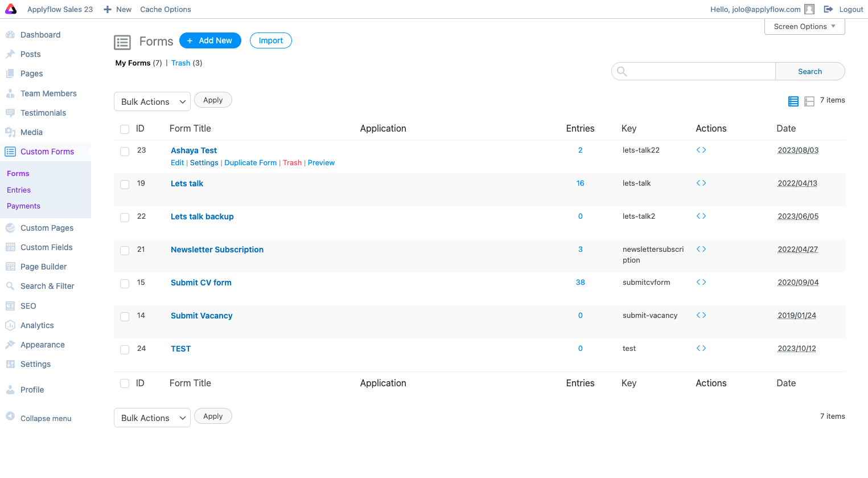Click the Applyflow logo icon
Image resolution: width=868 pixels, height=478 pixels.
point(11,9)
